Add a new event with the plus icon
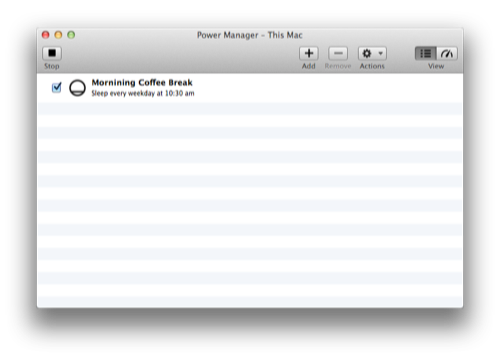 click(x=309, y=53)
